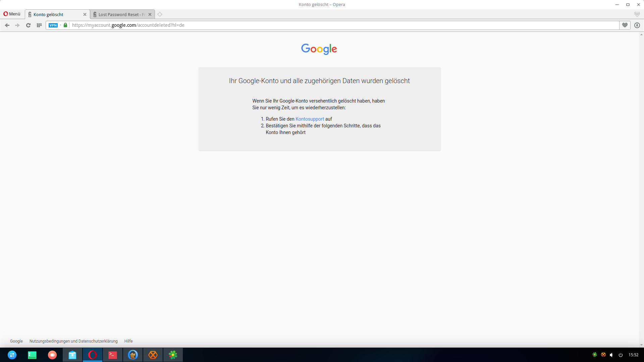Image resolution: width=644 pixels, height=362 pixels.
Task: Add the page to bookmarks with the heart icon
Action: click(x=625, y=25)
